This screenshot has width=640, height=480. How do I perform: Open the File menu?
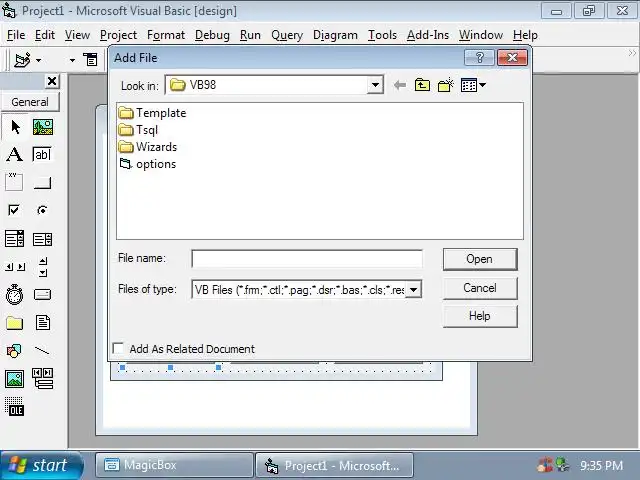coord(16,35)
